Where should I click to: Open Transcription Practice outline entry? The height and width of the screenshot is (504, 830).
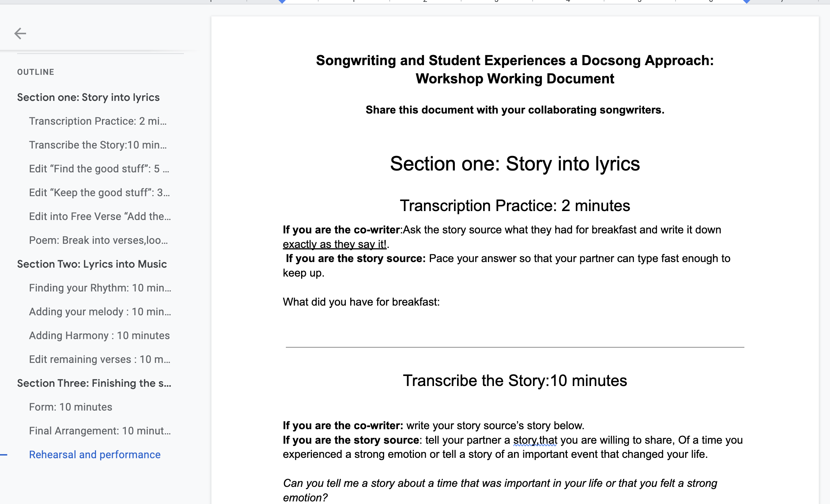point(98,121)
